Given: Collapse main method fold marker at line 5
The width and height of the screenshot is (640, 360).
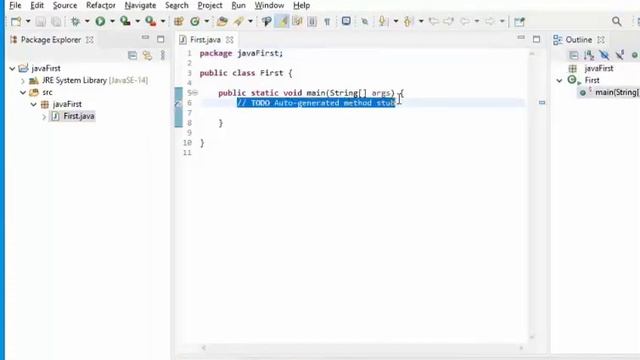Looking at the screenshot, I should coord(195,93).
